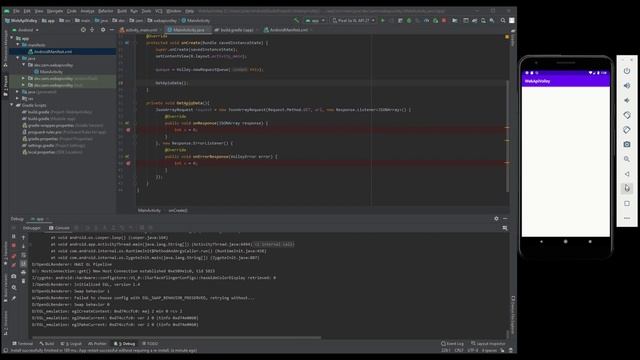Toggle Mute Breakpoints icon in Debug sidebar
Image resolution: width=640 pixels, height=360 pixels.
[13, 266]
